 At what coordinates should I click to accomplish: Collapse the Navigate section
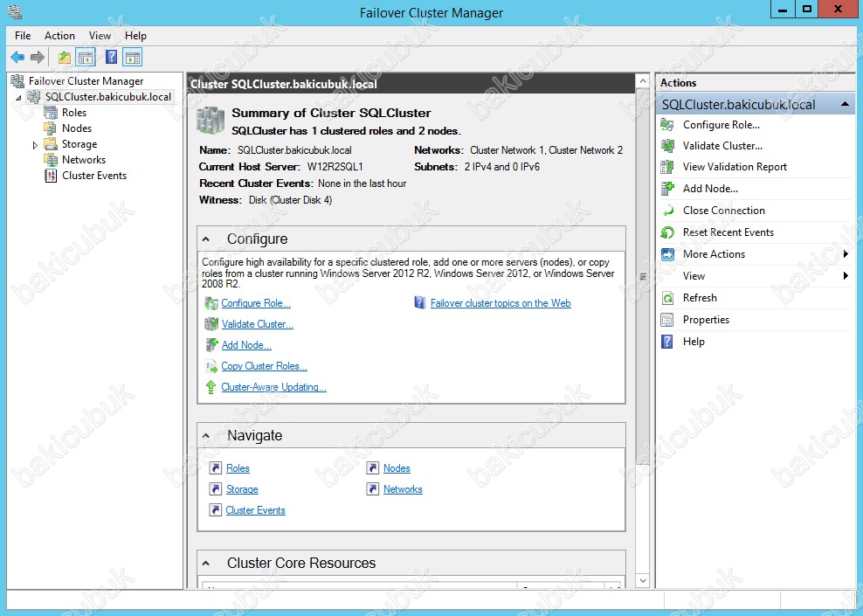coord(206,436)
